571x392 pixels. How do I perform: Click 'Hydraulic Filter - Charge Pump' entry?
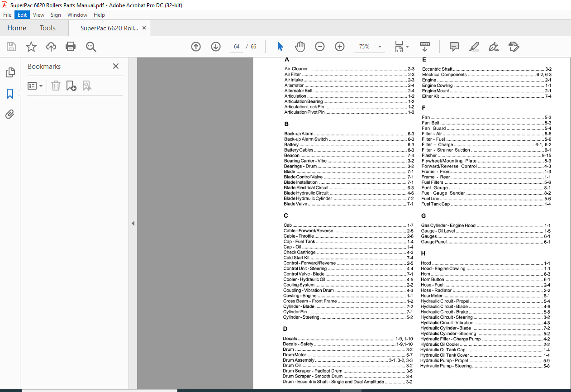click(x=485, y=339)
